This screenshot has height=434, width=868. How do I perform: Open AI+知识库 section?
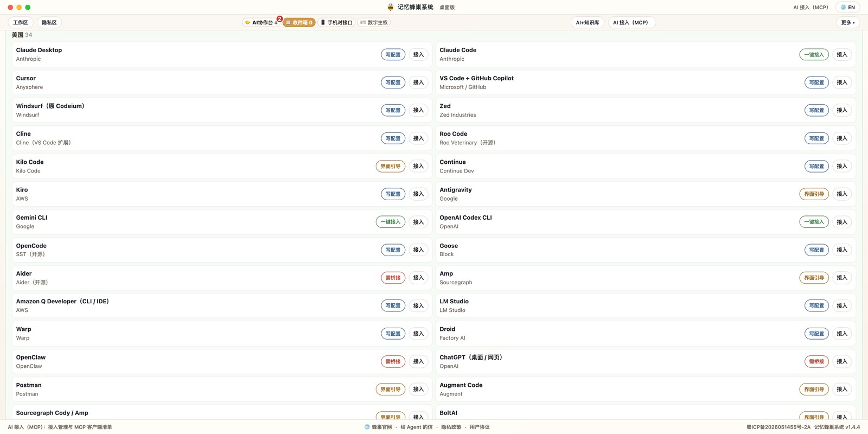588,23
